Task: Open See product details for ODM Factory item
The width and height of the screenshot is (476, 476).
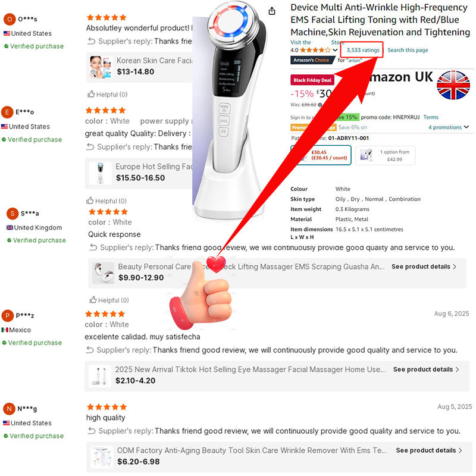Action: [428, 450]
